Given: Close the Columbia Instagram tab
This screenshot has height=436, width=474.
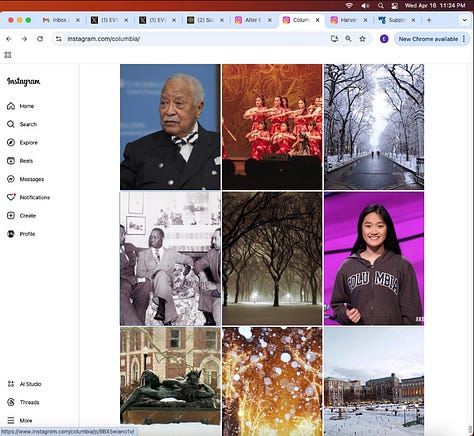Looking at the screenshot, I should pos(318,20).
